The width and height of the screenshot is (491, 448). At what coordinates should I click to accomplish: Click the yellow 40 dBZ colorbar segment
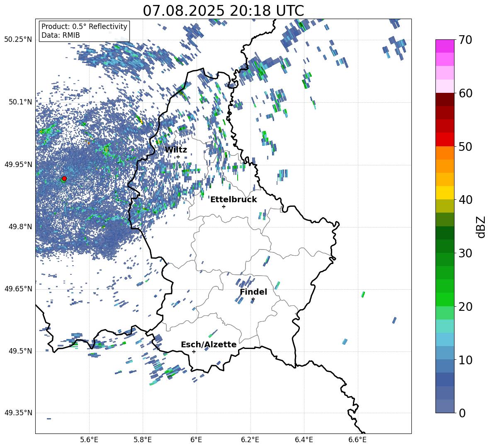[x=445, y=193]
